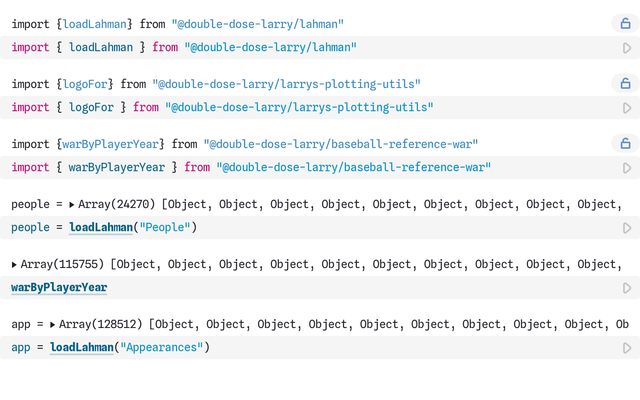Expand the Array(115755) output
The height and width of the screenshot is (400, 640).
click(15, 265)
